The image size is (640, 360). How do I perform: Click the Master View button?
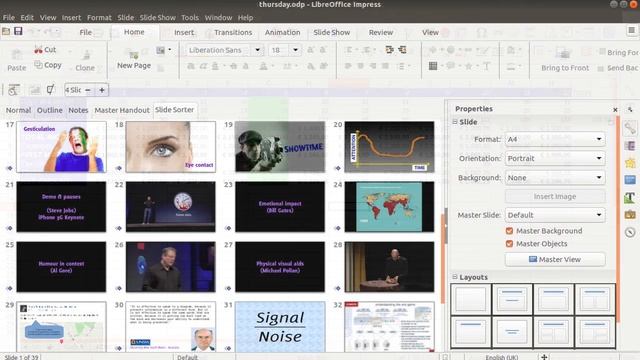click(555, 260)
